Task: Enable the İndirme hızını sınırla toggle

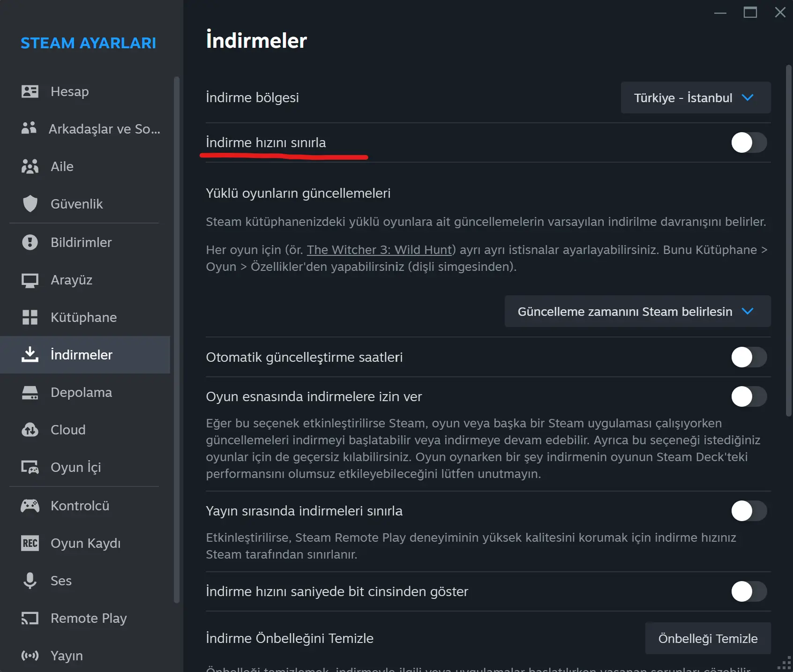Action: click(749, 142)
